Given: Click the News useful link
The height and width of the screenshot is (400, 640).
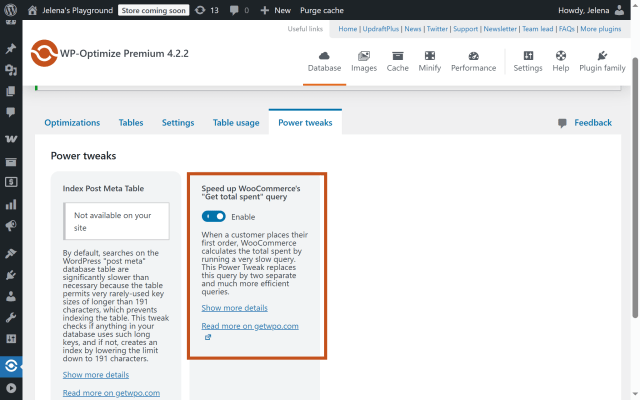Looking at the screenshot, I should tap(413, 29).
